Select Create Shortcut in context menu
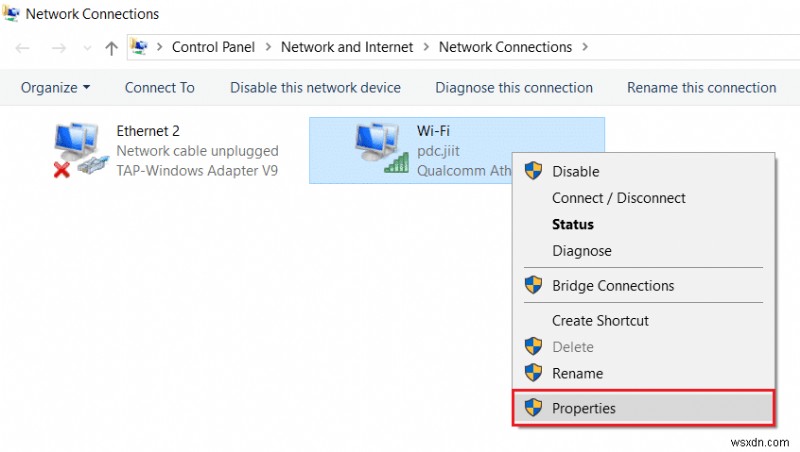This screenshot has width=800, height=452. pos(600,320)
